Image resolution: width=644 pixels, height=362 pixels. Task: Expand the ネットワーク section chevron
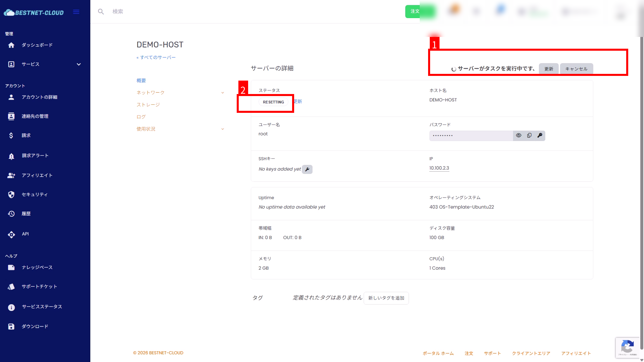tap(222, 93)
